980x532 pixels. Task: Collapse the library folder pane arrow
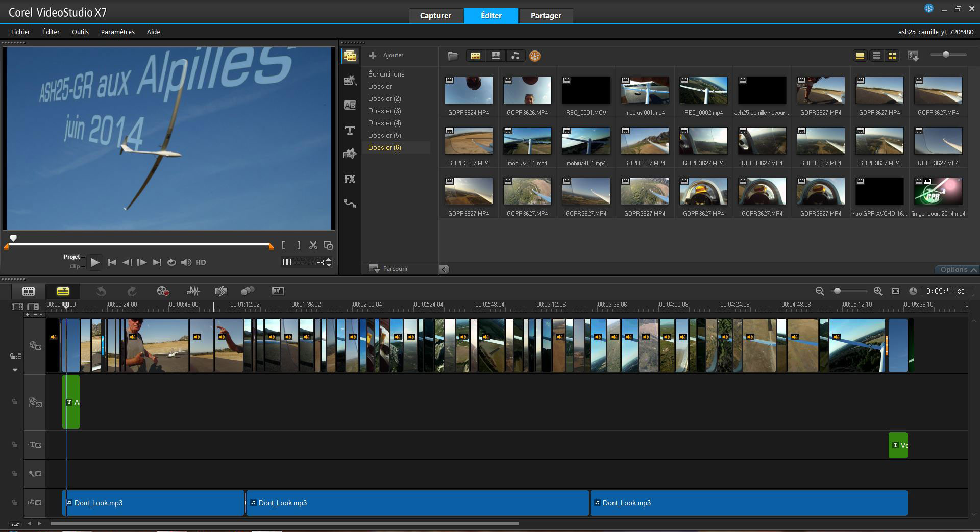click(445, 269)
